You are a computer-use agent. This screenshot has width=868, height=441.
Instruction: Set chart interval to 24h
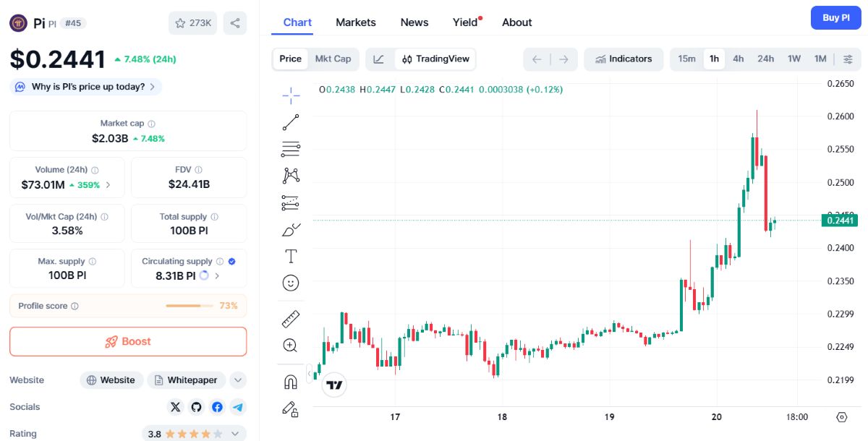point(766,59)
